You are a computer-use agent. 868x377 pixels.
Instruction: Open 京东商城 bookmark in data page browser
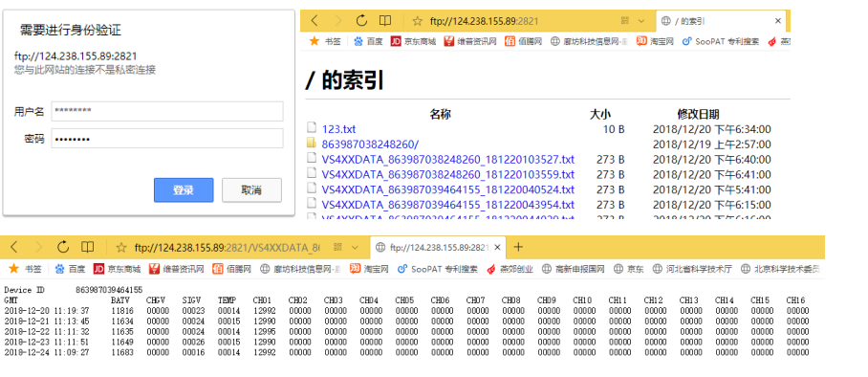click(x=117, y=269)
